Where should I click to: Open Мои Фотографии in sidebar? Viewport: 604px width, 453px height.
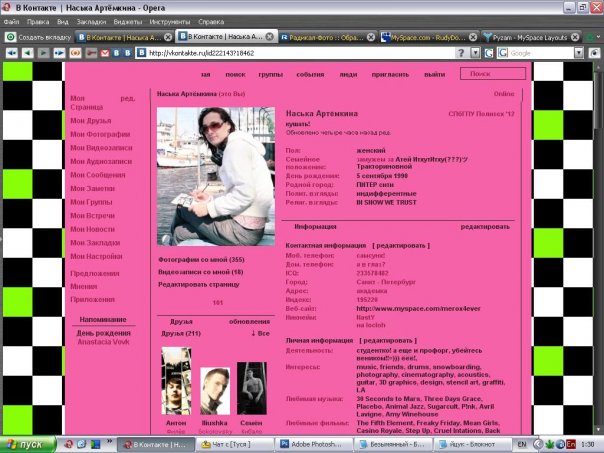(100, 134)
